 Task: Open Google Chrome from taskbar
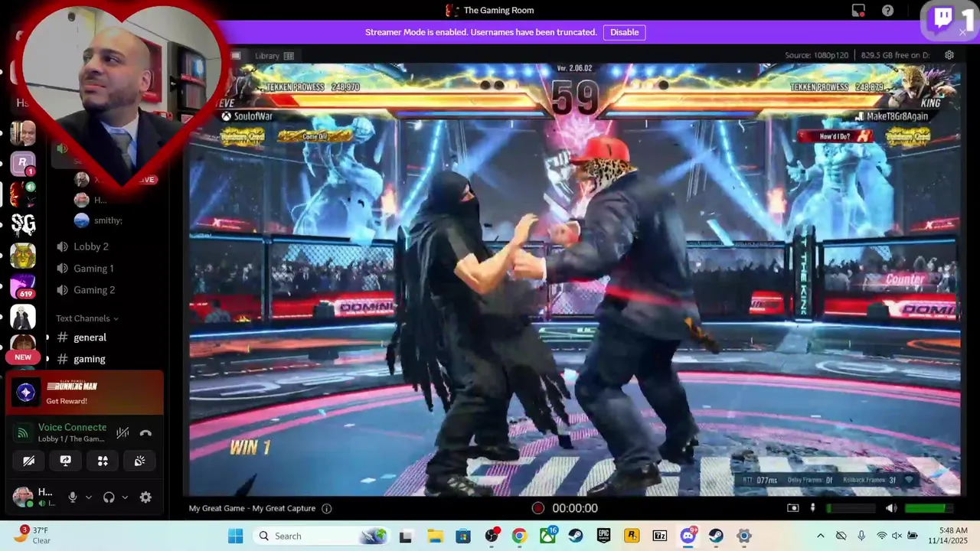coord(519,536)
